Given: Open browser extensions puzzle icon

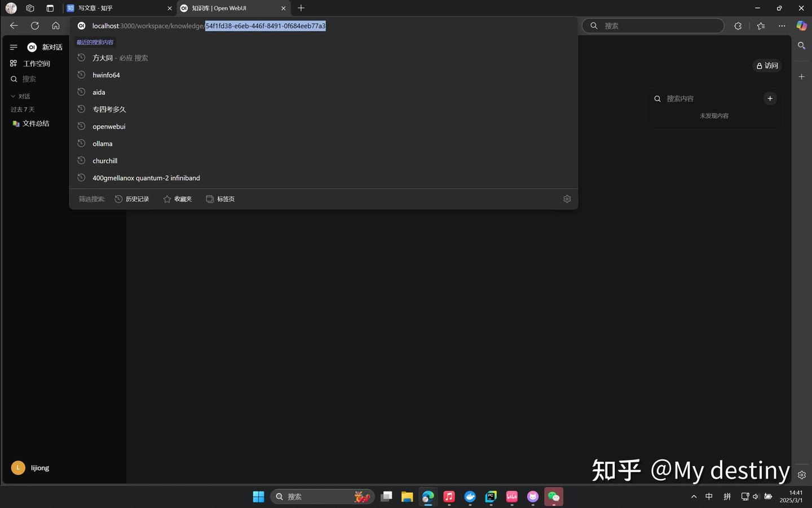Looking at the screenshot, I should click(x=738, y=26).
